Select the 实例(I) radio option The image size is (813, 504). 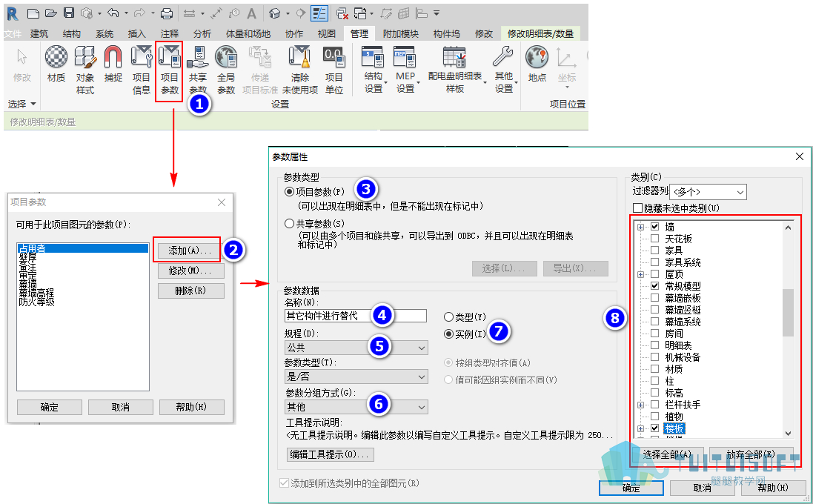[x=448, y=334]
